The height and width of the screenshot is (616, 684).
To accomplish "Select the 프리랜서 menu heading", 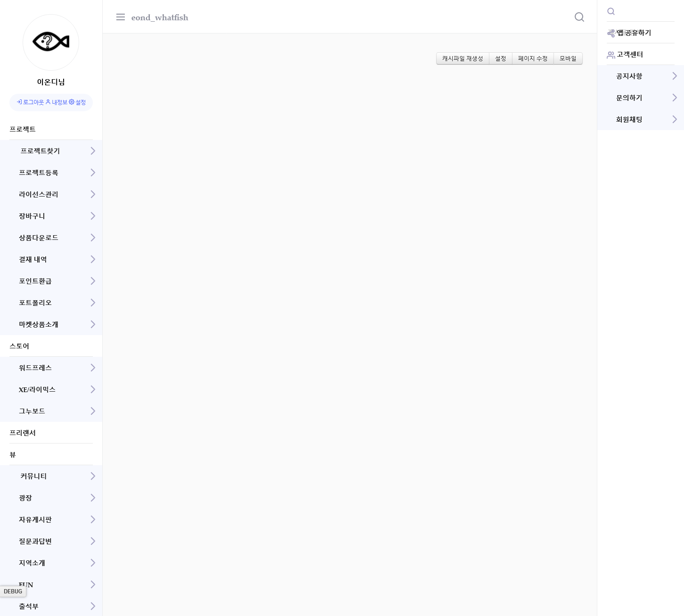I will [x=23, y=433].
